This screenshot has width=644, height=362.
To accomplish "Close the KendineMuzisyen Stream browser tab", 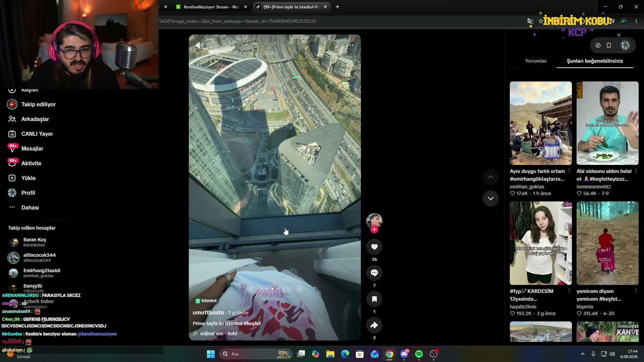I will (246, 7).
